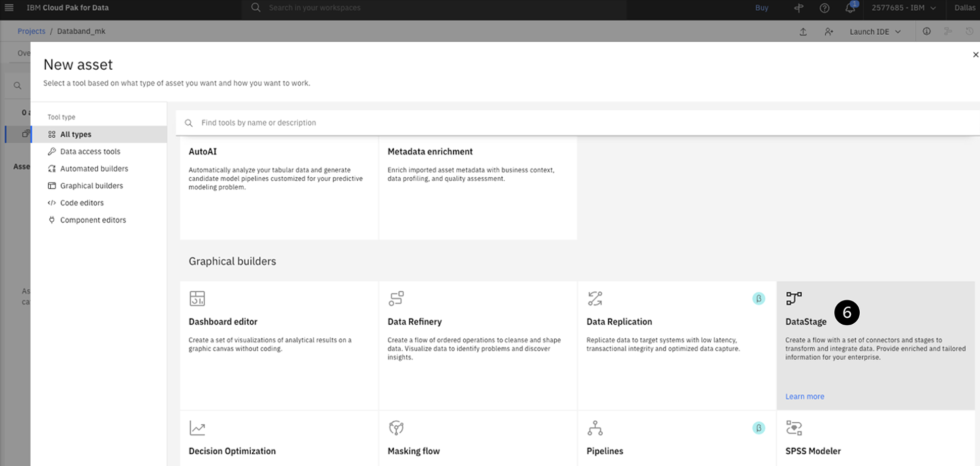Click the Data Replication icon
The height and width of the screenshot is (466, 980).
pyautogui.click(x=595, y=299)
